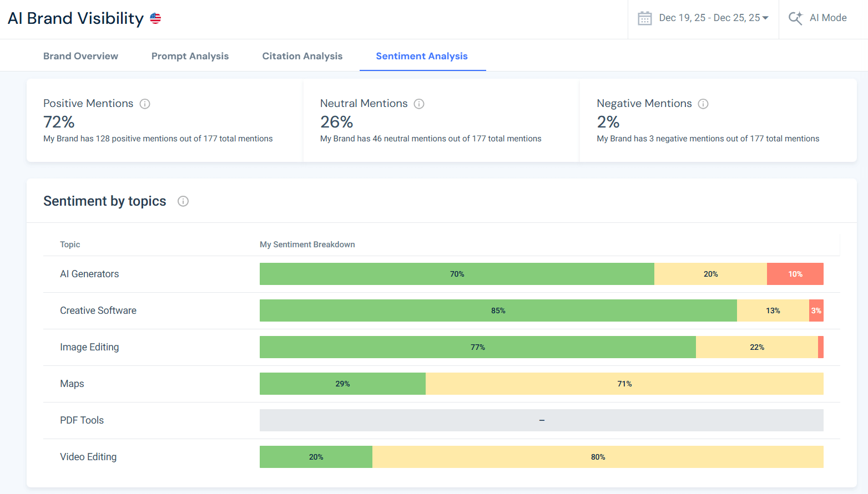Click the calendar icon in the date selector

tap(644, 18)
